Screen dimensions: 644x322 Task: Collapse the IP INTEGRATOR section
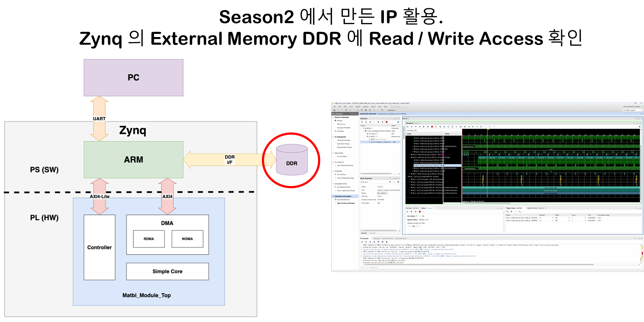[333, 137]
